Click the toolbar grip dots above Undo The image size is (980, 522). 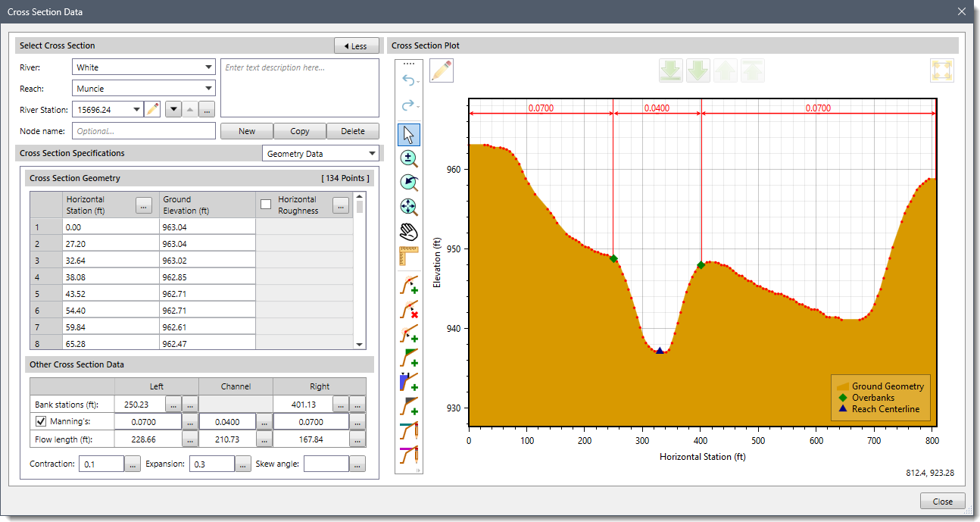click(x=409, y=63)
